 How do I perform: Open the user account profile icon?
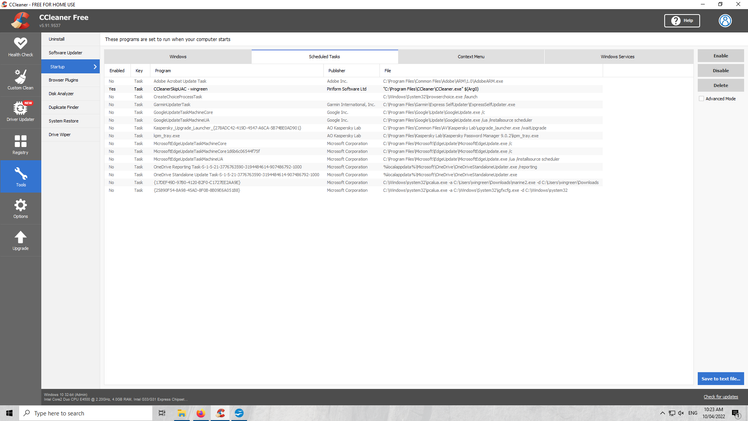click(x=725, y=20)
